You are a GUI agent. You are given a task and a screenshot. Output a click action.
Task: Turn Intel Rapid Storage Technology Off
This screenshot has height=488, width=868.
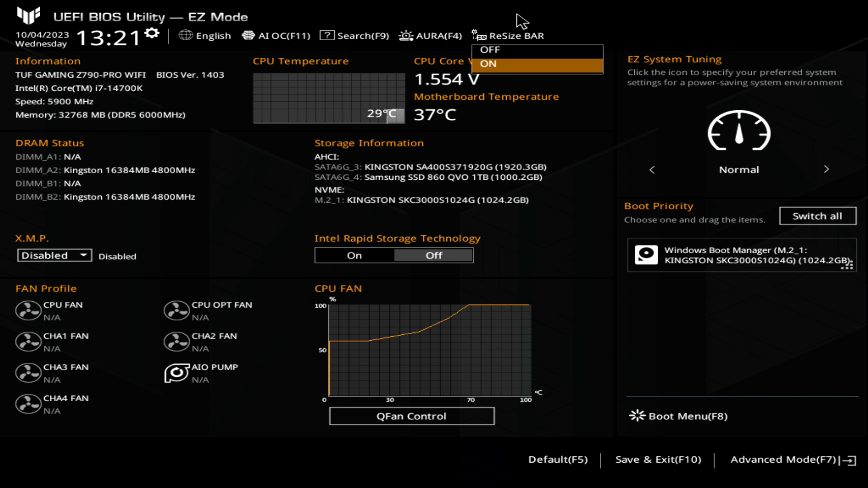(434, 255)
